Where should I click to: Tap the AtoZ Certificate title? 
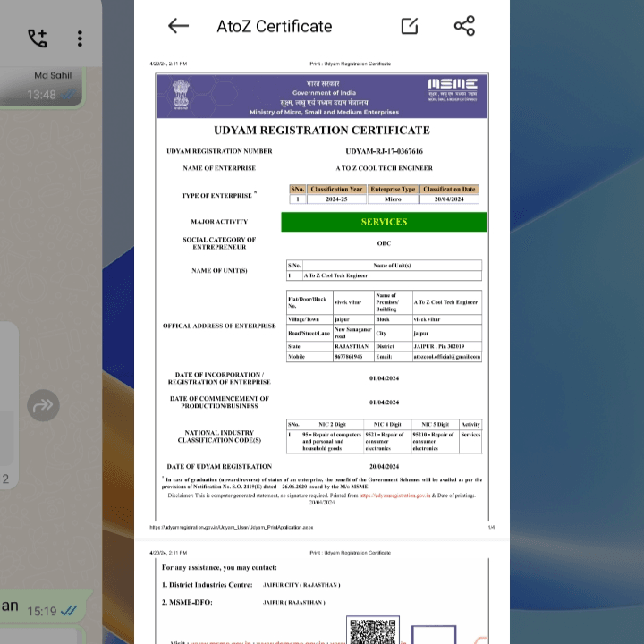(x=274, y=26)
